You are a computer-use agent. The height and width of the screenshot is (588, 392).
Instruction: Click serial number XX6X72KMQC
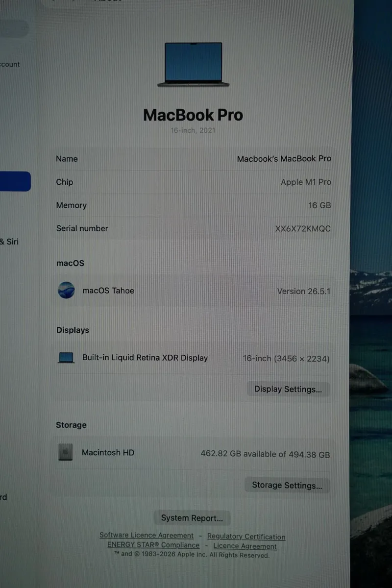click(303, 229)
